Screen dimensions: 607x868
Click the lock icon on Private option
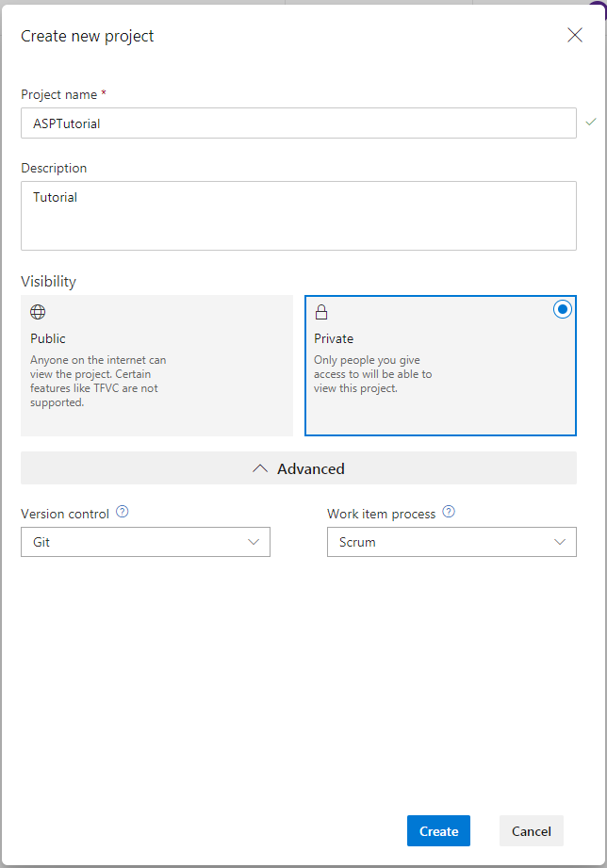[321, 312]
